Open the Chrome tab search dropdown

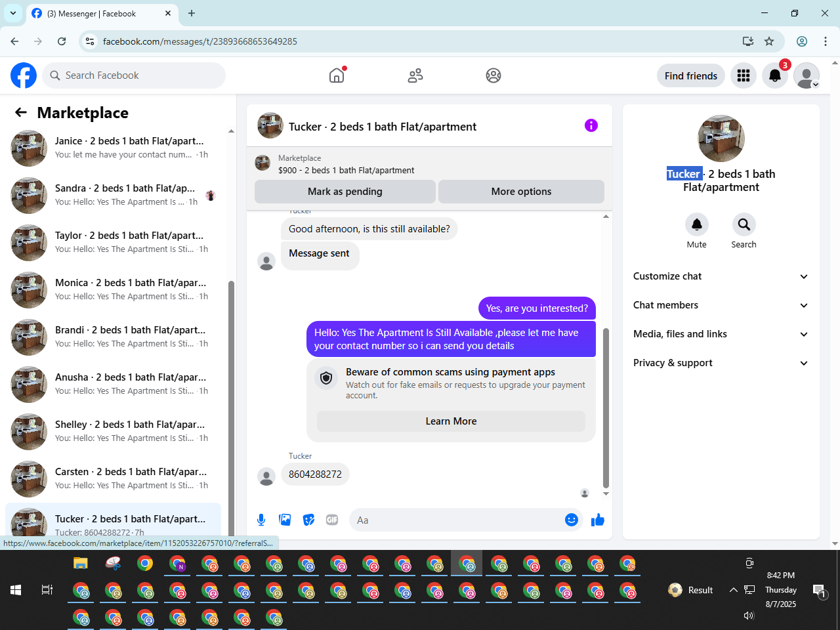click(13, 13)
